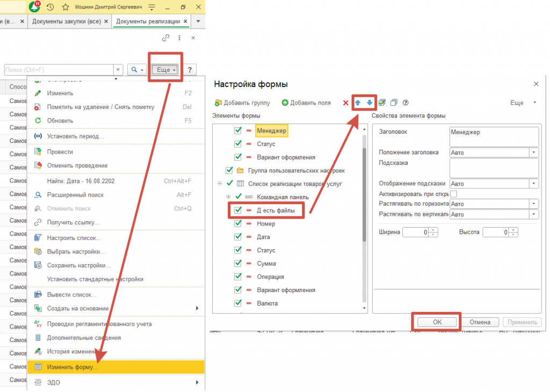Toggle the Номер element checkbox
Screen dimensions: 550x392
[238, 223]
